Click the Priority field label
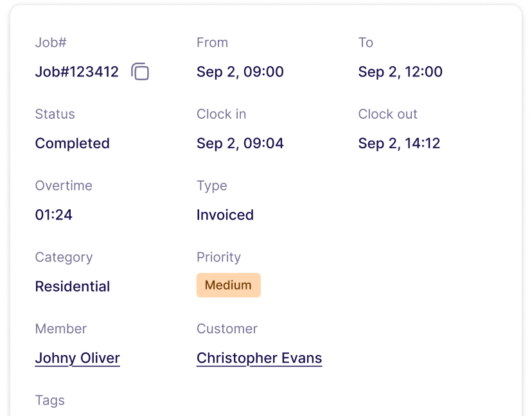 [218, 257]
